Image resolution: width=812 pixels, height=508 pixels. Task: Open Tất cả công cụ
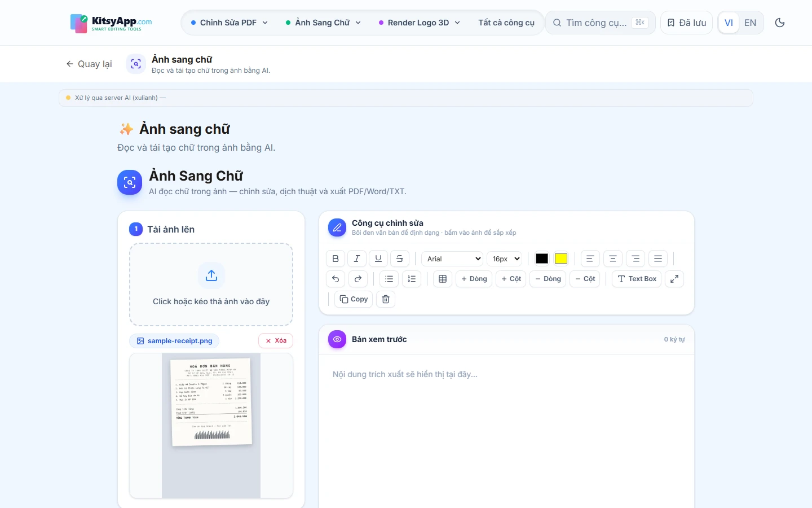click(506, 23)
